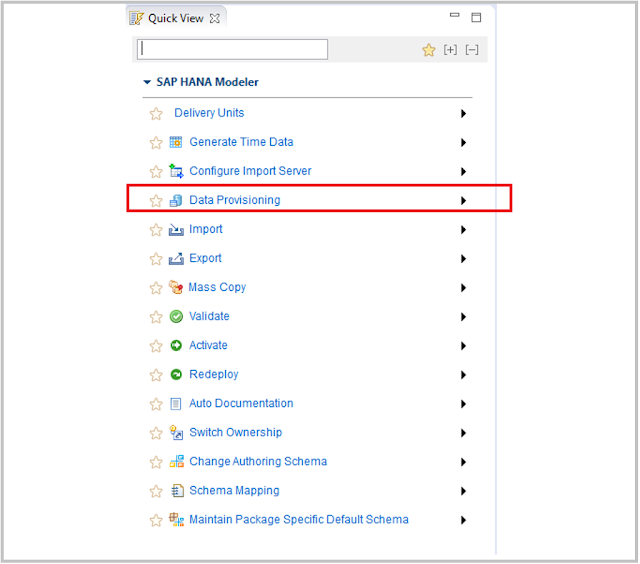Select the Quick View tab

[x=176, y=18]
